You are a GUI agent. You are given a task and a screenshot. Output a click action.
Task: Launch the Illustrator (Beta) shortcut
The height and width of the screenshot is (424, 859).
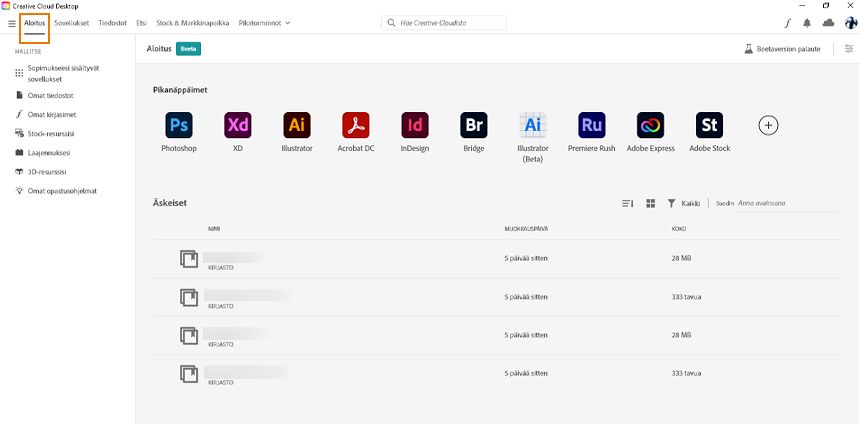(x=533, y=125)
